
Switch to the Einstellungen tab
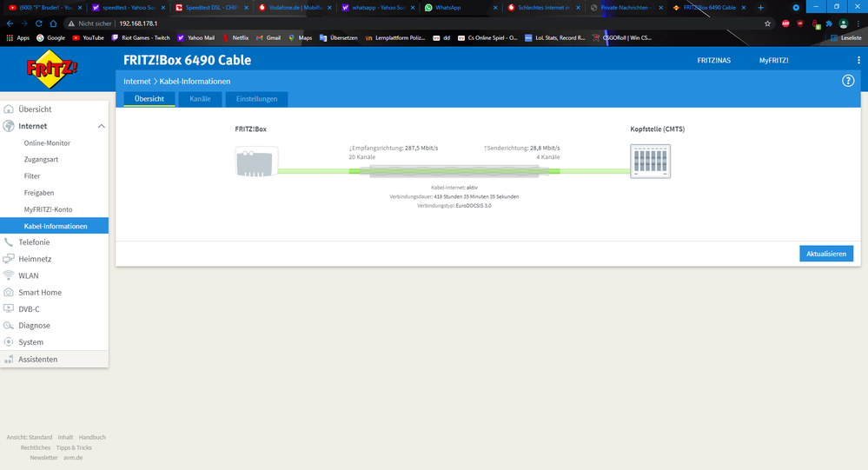point(257,99)
